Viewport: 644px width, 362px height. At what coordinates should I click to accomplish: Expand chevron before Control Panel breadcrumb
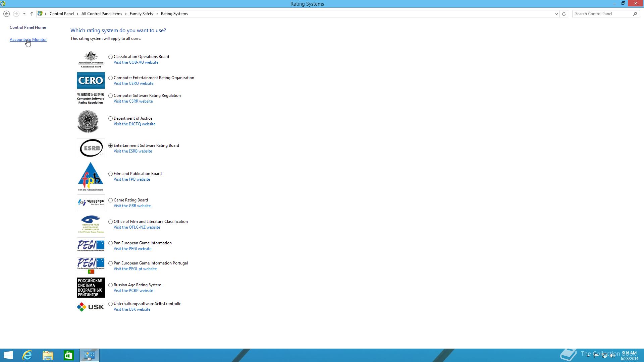pos(46,14)
